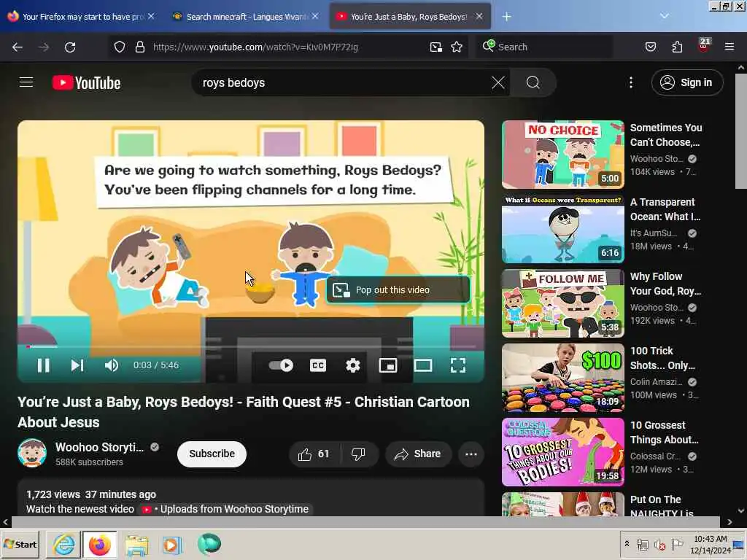Subscribe to Woohoo Storytime
Viewport: 747px width, 560px height.
tap(212, 454)
